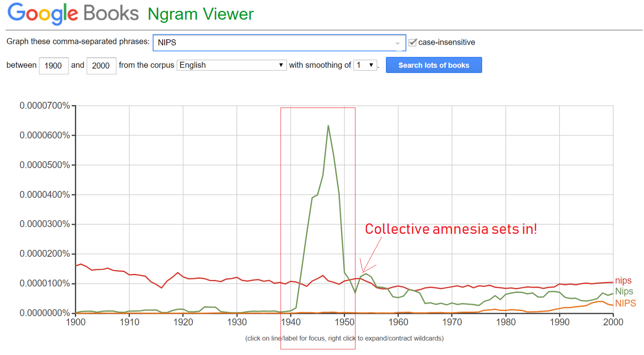Viewport: 644px width, 355px height.
Task: Click the 1980 x-axis label
Action: point(506,322)
